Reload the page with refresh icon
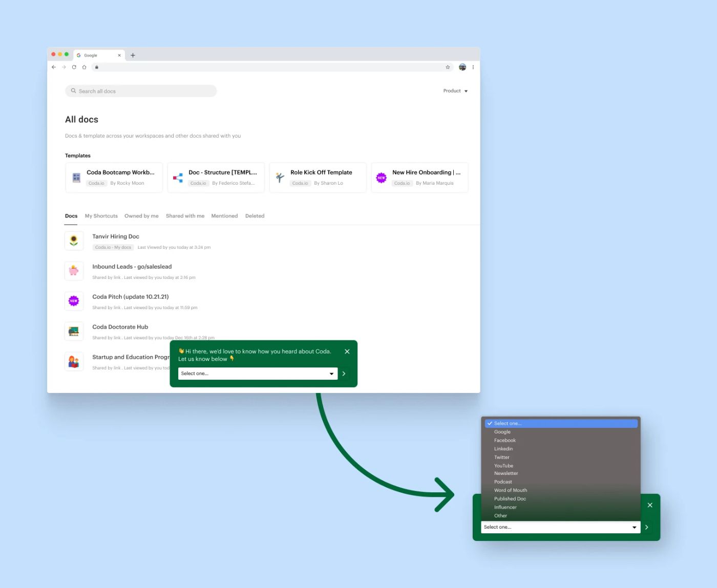 74,67
